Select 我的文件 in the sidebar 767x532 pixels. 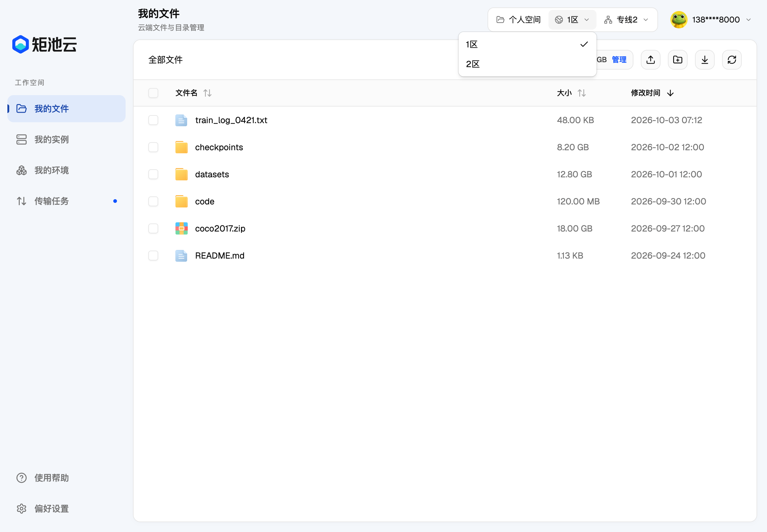click(66, 109)
